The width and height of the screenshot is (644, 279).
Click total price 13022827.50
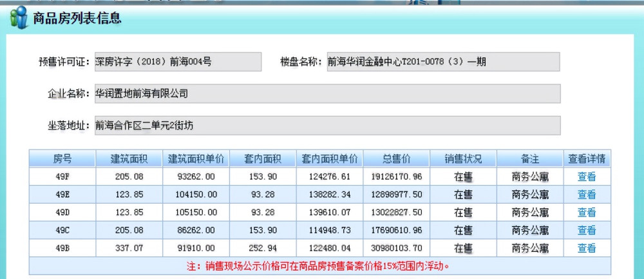point(396,213)
